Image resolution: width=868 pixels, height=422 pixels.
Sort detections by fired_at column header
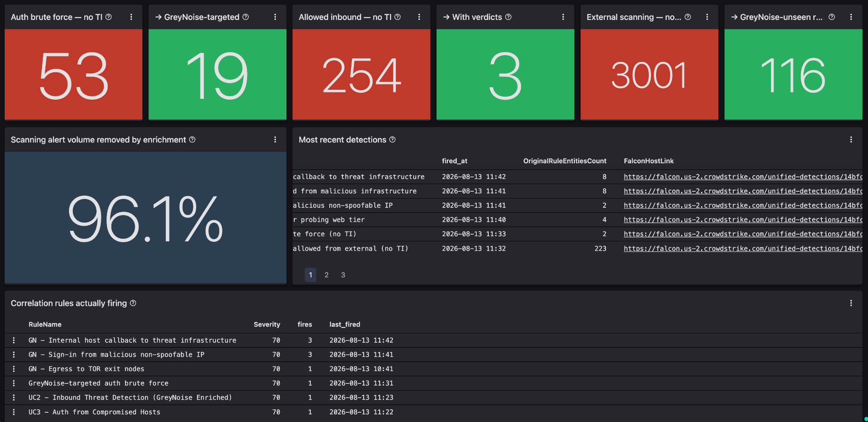pos(454,161)
